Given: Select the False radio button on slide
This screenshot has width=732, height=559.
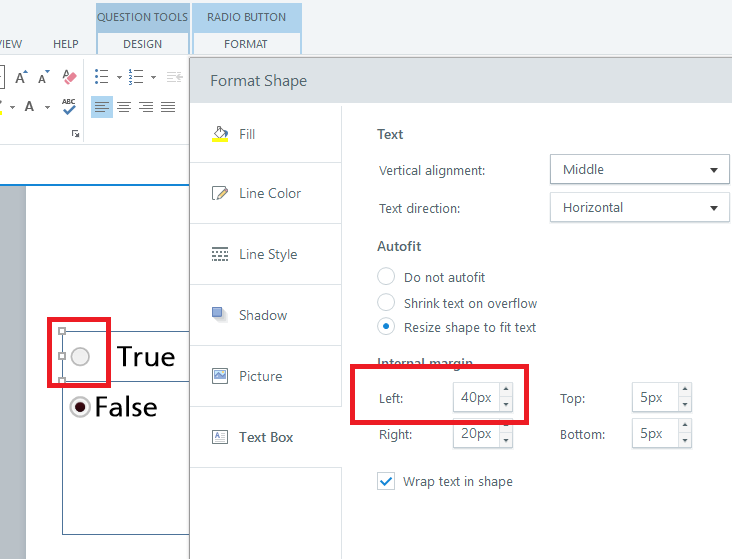Looking at the screenshot, I should [x=80, y=407].
